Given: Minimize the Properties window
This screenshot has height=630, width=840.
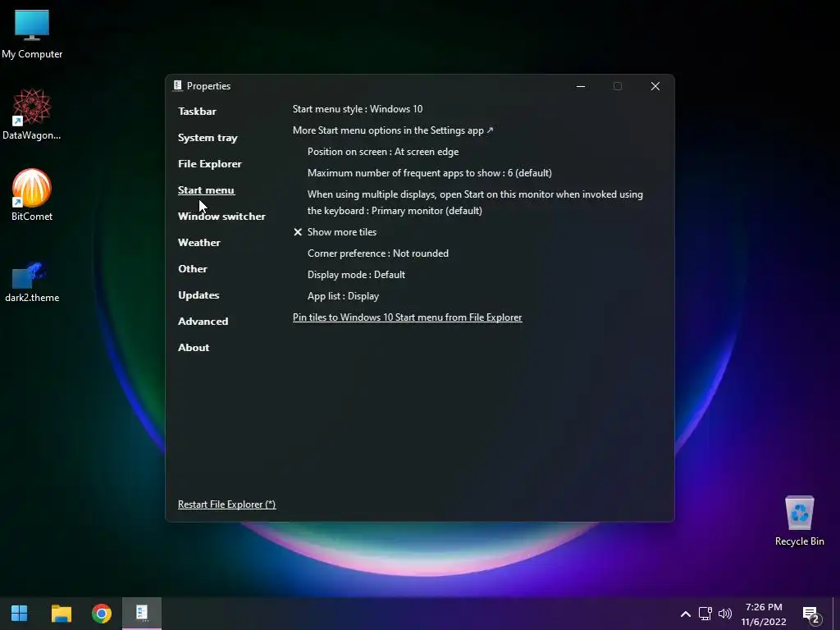Looking at the screenshot, I should pos(581,86).
